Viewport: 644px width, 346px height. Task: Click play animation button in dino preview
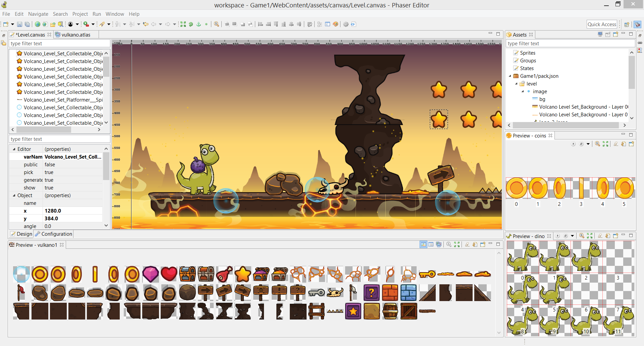557,236
